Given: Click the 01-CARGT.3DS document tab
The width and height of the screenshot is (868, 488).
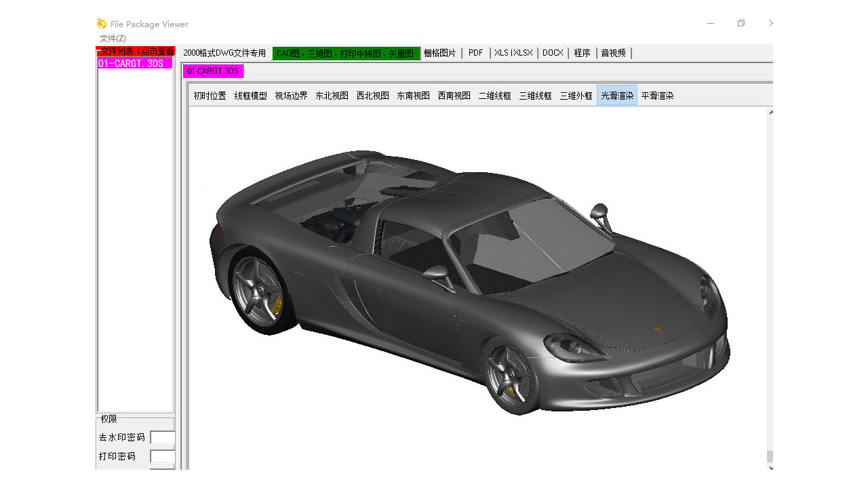Looking at the screenshot, I should pyautogui.click(x=213, y=71).
